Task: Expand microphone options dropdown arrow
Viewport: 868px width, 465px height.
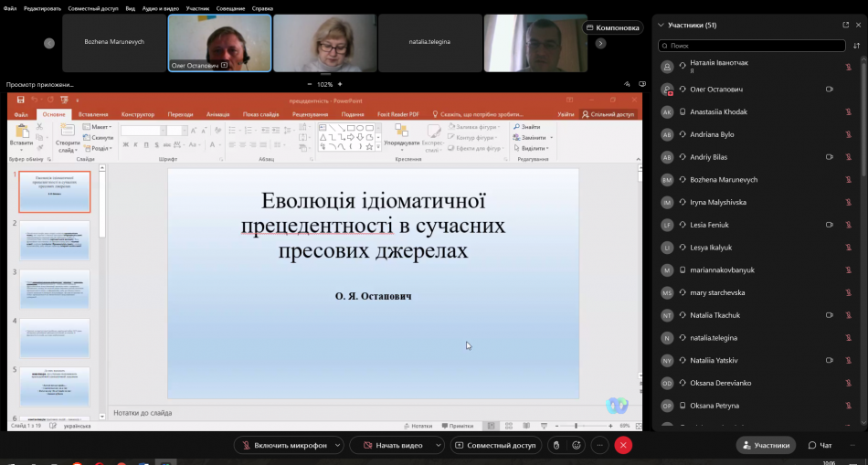Action: pyautogui.click(x=337, y=445)
